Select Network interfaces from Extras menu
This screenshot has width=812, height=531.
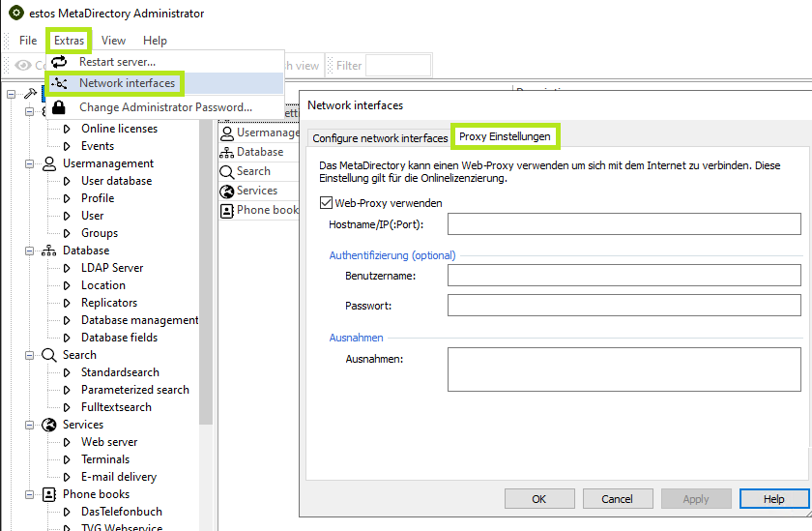point(127,83)
